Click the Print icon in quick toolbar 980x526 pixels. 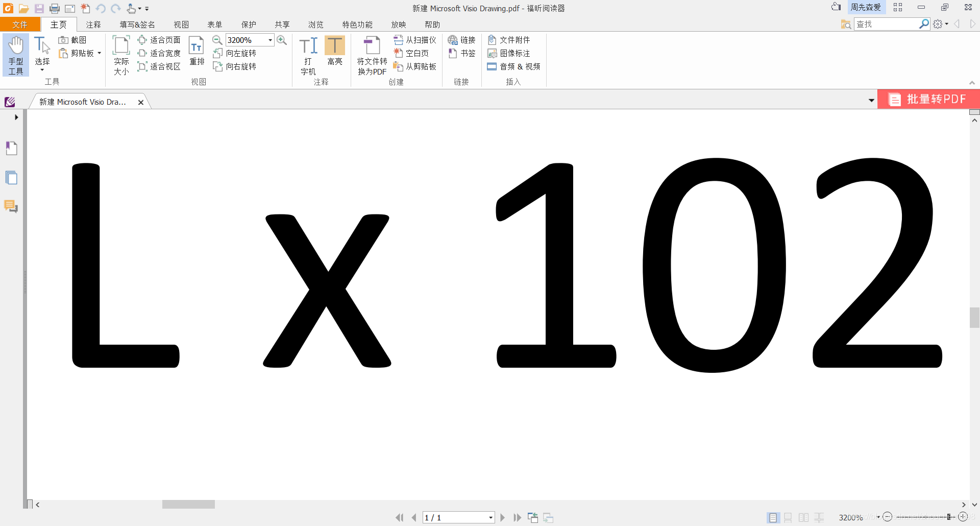point(55,8)
